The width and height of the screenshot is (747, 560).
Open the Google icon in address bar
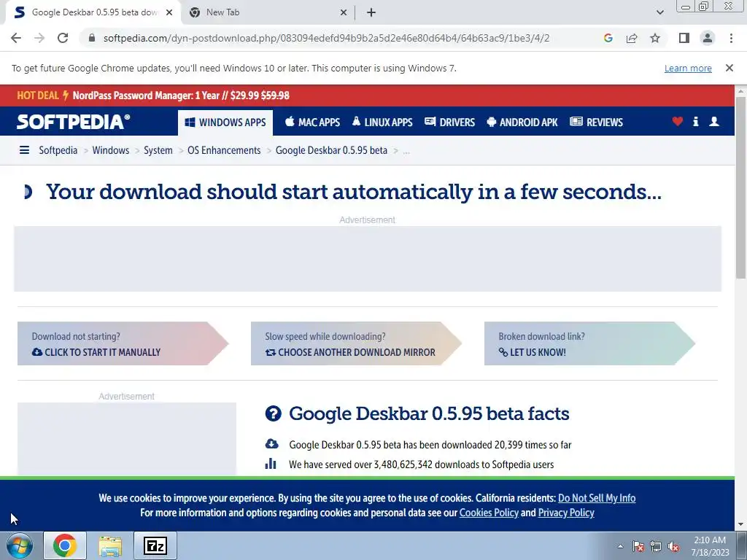click(x=608, y=38)
